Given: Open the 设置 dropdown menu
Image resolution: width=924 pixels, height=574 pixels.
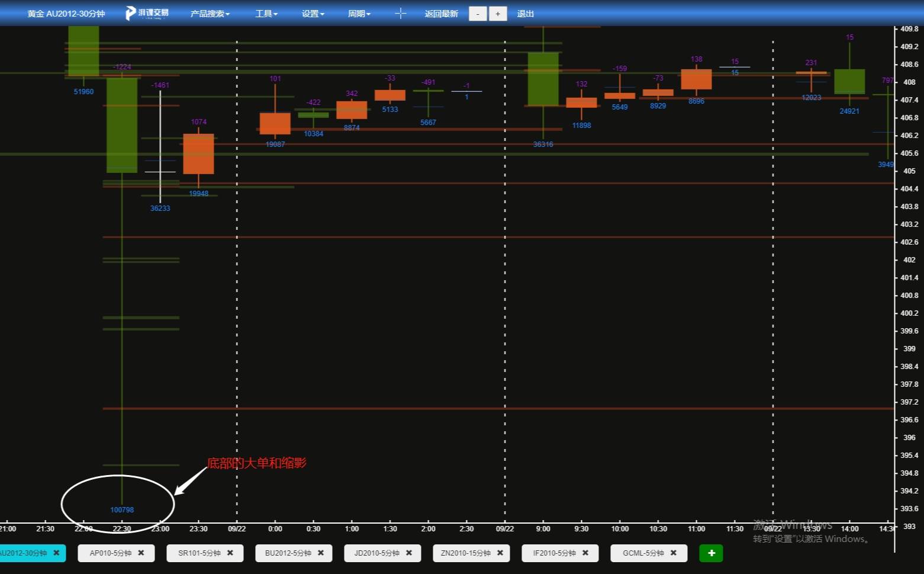Looking at the screenshot, I should [313, 14].
